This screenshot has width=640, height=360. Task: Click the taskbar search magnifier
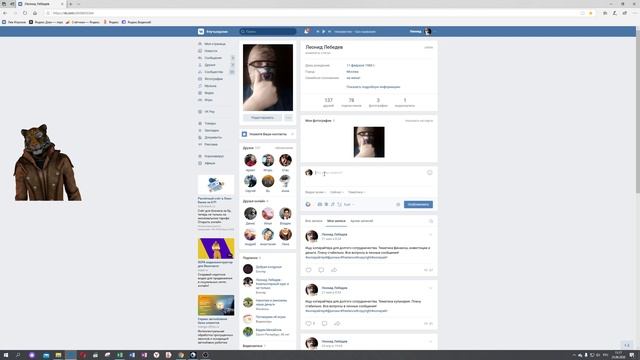18,355
